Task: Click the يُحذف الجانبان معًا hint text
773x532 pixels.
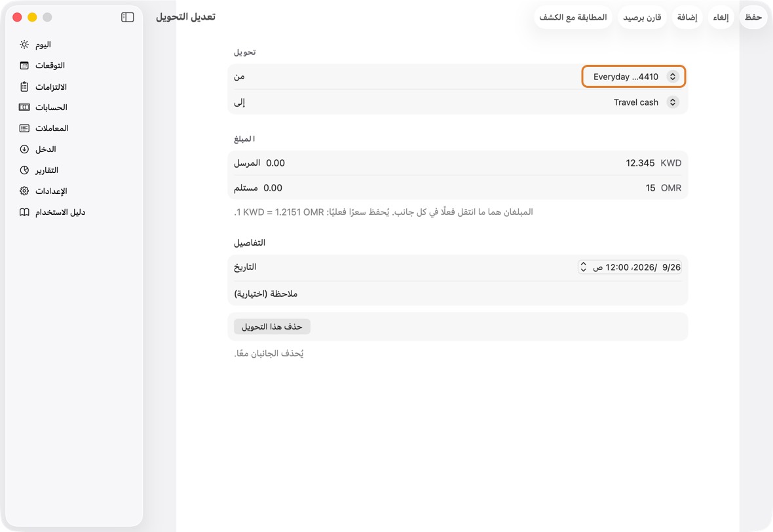Action: coord(269,354)
